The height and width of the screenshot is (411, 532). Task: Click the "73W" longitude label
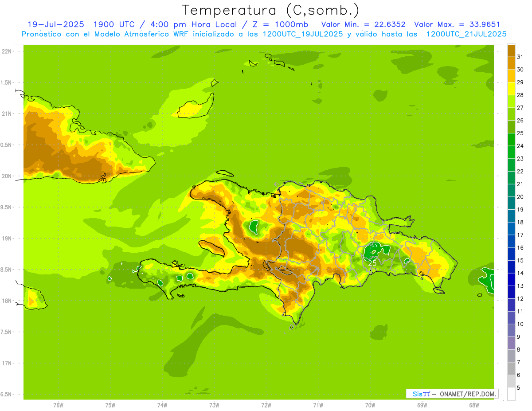pyautogui.click(x=214, y=405)
